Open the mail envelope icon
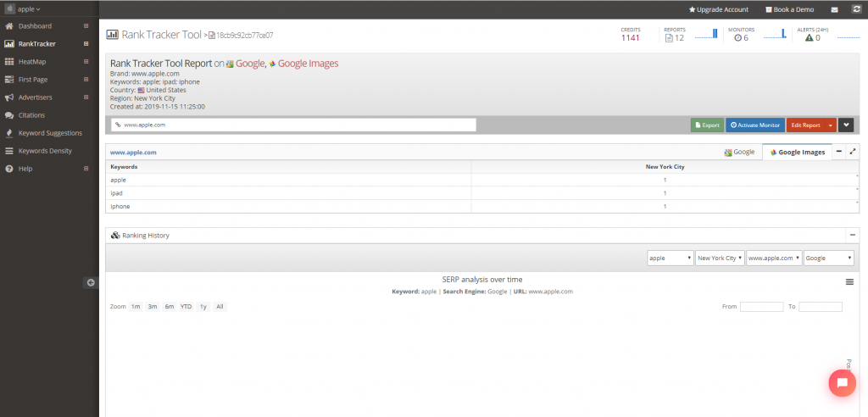This screenshot has height=417, width=868. [834, 9]
